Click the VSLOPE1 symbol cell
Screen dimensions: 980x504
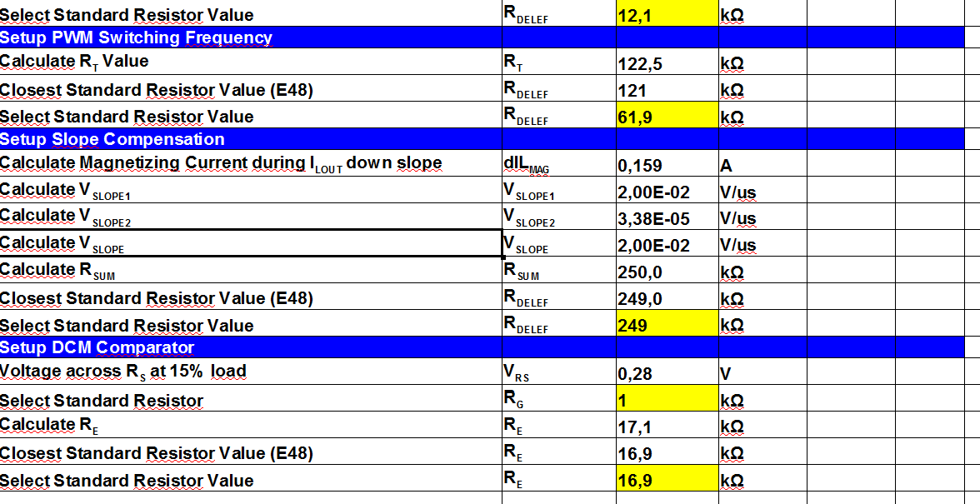(x=558, y=191)
